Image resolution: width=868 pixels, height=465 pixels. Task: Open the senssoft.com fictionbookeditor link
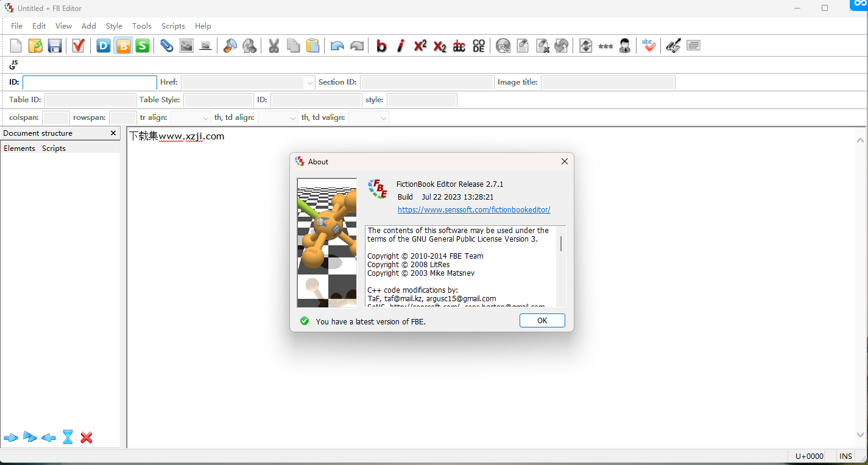pos(474,209)
